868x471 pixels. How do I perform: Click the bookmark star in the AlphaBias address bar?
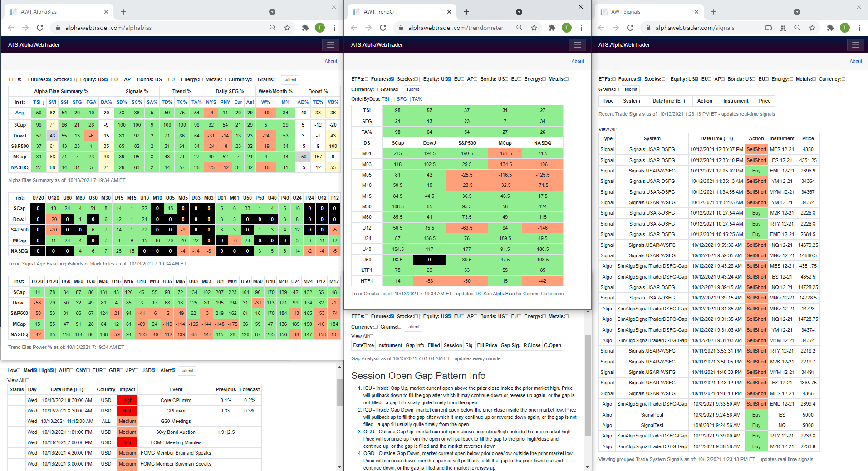(287, 28)
